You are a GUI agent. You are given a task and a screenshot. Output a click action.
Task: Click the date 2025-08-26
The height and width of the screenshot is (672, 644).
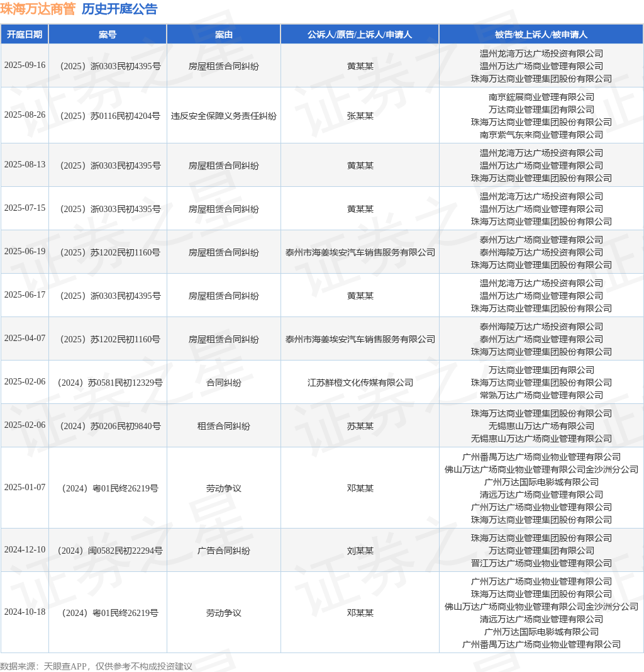point(25,115)
